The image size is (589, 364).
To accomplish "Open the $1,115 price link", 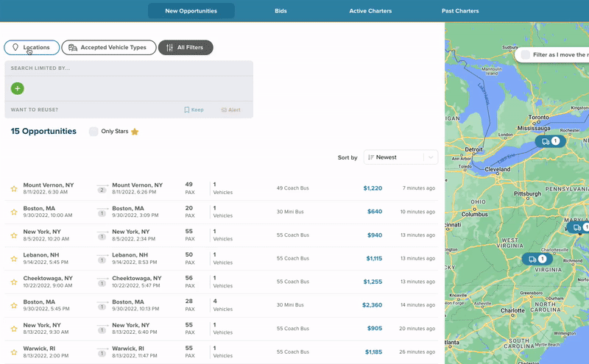I will (374, 259).
